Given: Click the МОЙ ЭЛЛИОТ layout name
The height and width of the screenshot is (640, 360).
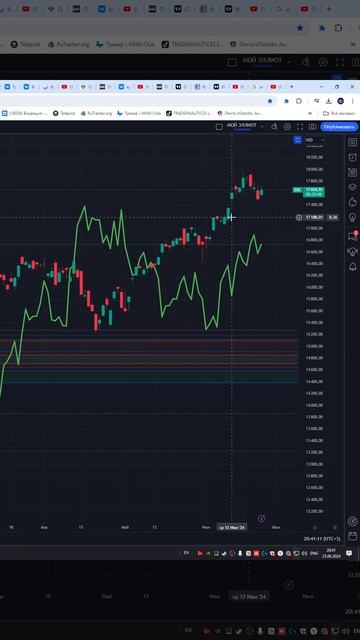Looking at the screenshot, I should coord(242,125).
